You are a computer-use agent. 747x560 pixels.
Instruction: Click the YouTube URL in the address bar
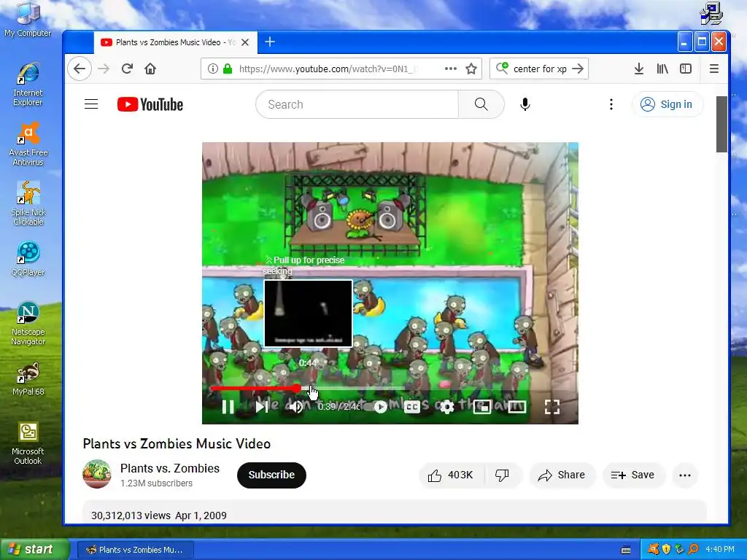329,69
